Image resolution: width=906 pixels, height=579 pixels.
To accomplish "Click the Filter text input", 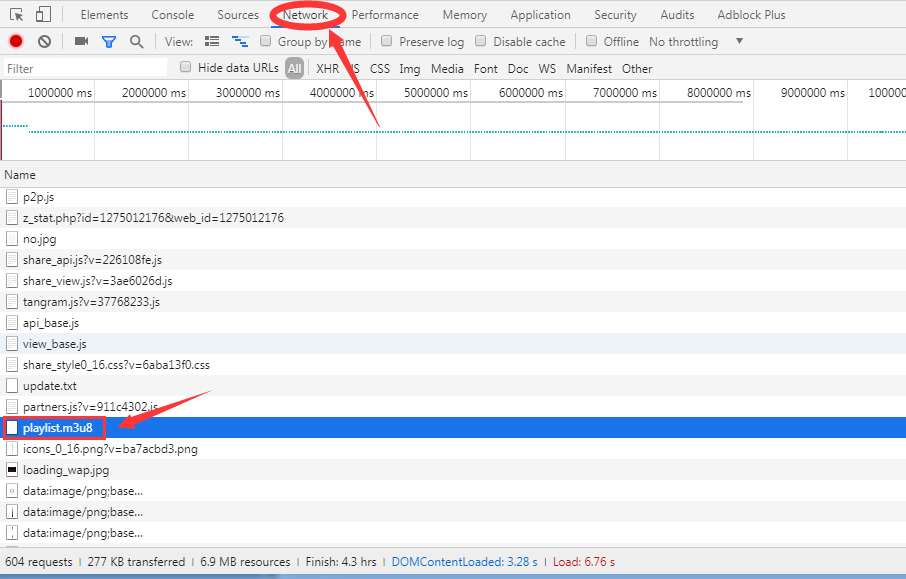I will click(86, 68).
